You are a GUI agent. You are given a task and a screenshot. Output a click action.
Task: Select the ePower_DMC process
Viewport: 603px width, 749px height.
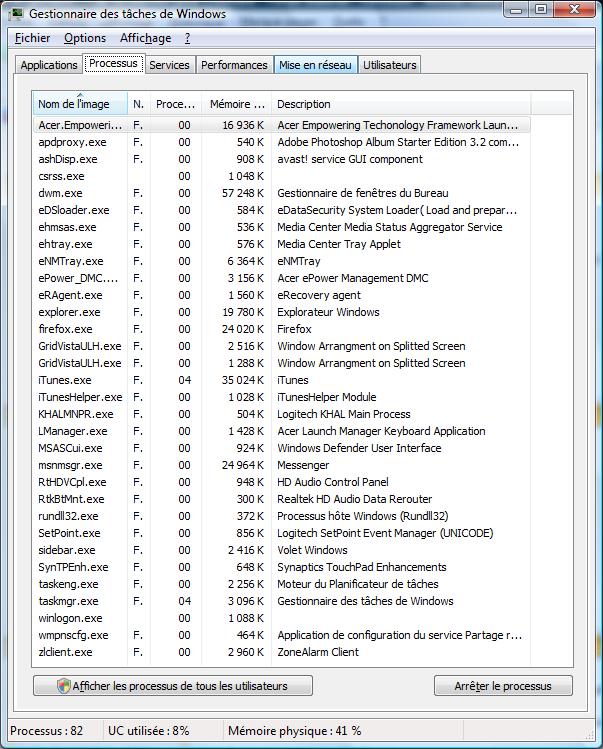[282, 278]
